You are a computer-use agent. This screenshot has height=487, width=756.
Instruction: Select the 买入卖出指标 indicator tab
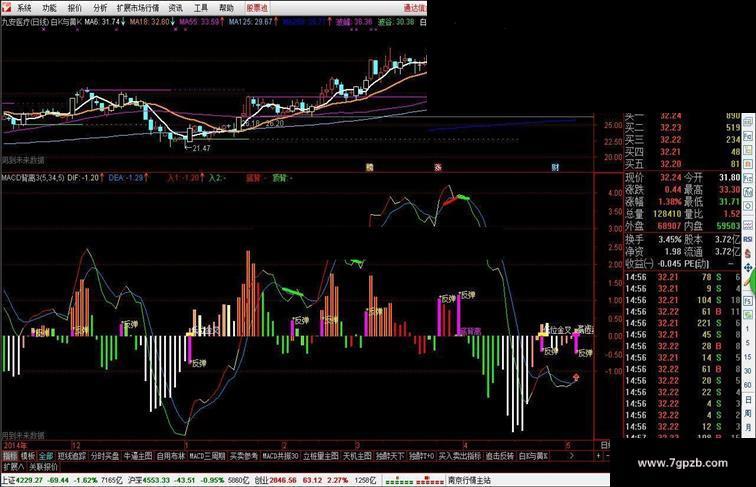point(459,456)
